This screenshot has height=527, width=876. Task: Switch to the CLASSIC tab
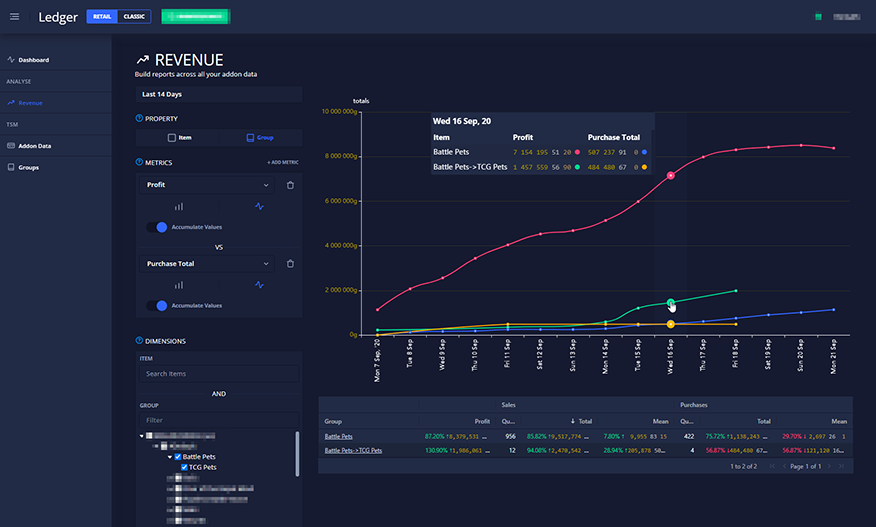134,17
